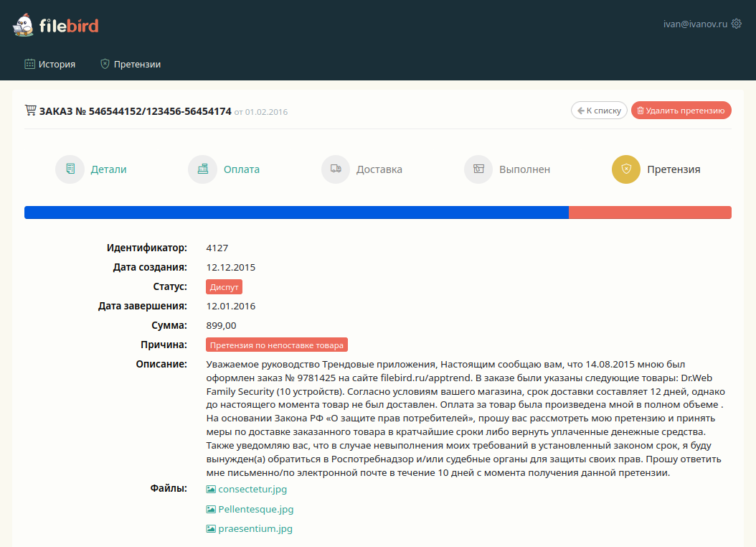The width and height of the screenshot is (756, 547).
Task: Open the praesentium.jpg attachment
Action: click(x=255, y=529)
